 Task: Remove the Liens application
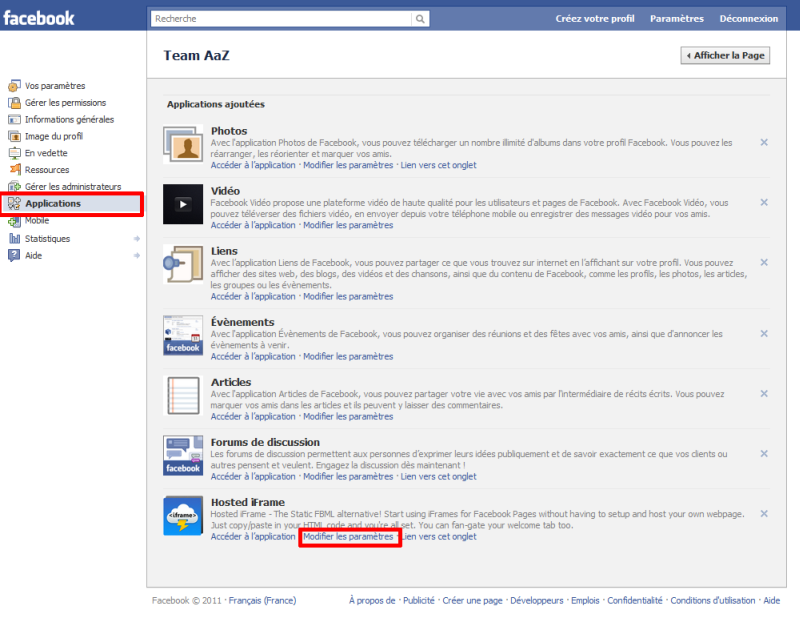pyautogui.click(x=764, y=262)
